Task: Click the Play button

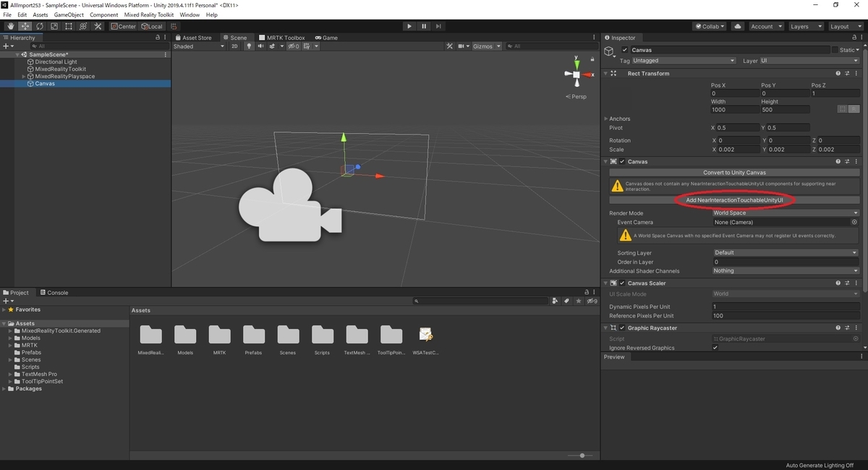Action: [409, 26]
